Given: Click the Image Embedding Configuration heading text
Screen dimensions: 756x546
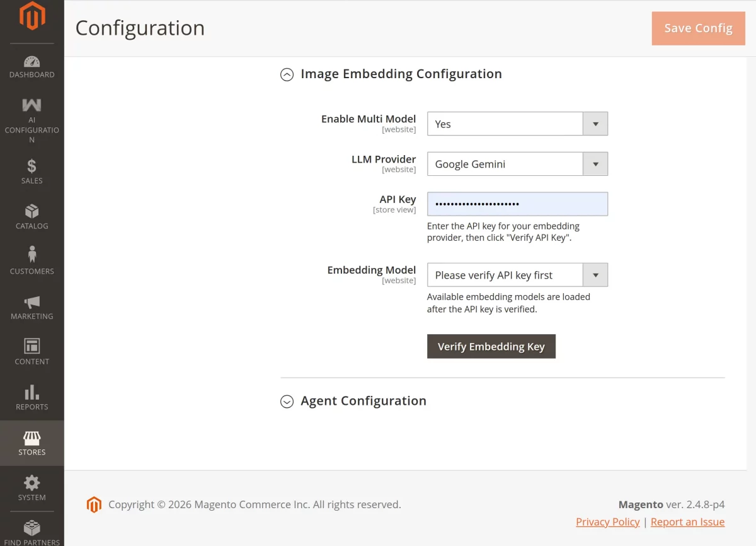Looking at the screenshot, I should (x=401, y=74).
